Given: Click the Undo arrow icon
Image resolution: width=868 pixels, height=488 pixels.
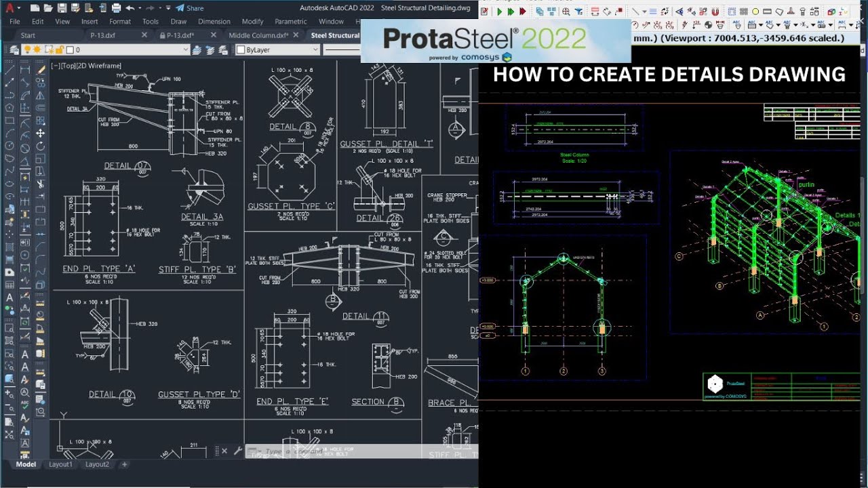Looking at the screenshot, I should tap(130, 8).
